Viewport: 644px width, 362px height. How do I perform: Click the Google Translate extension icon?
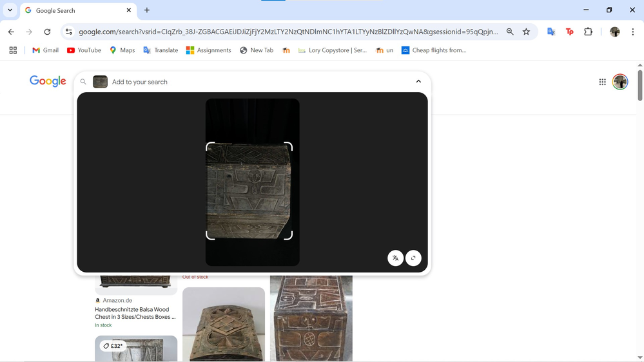(x=551, y=32)
